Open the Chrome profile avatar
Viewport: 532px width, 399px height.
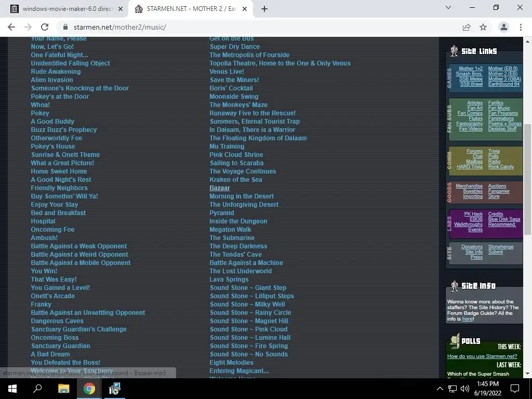click(x=504, y=27)
